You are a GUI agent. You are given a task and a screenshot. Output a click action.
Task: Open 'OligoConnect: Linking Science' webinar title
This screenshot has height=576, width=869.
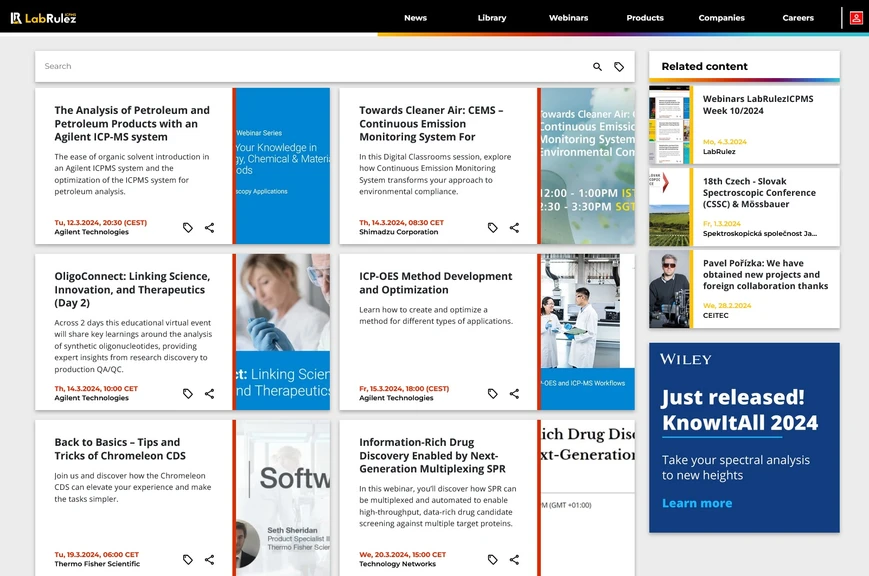point(132,289)
